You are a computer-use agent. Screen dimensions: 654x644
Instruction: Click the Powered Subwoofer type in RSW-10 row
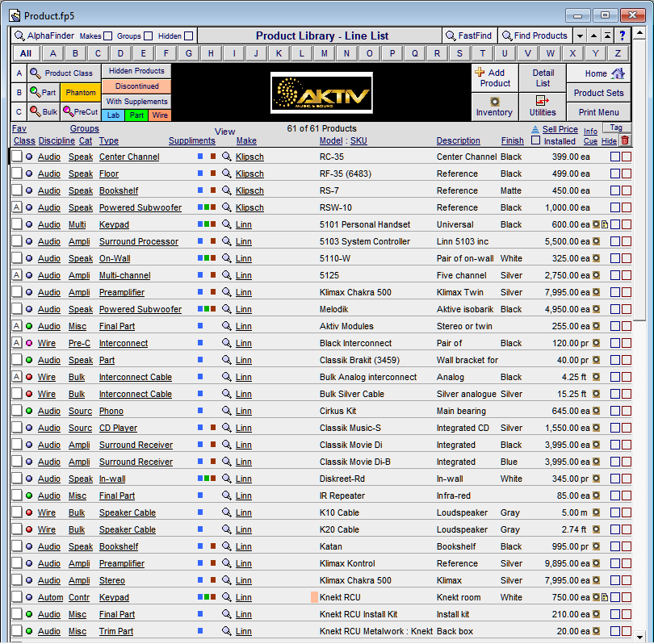[x=140, y=207]
